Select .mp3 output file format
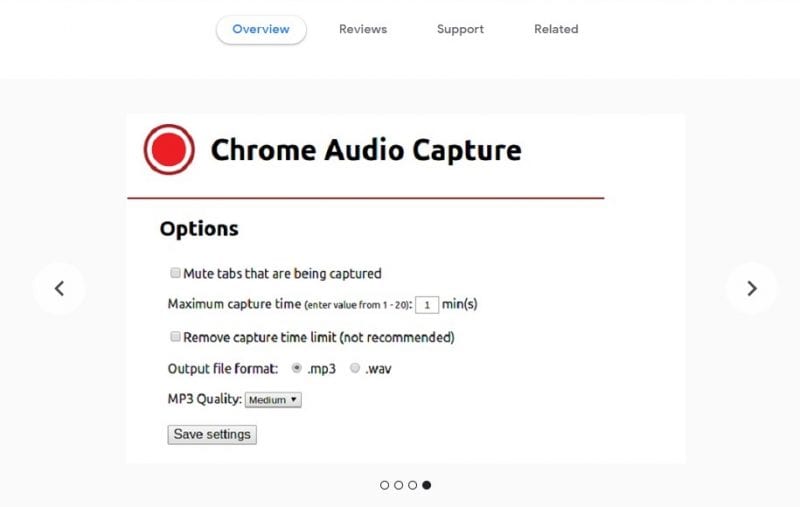 (x=296, y=368)
